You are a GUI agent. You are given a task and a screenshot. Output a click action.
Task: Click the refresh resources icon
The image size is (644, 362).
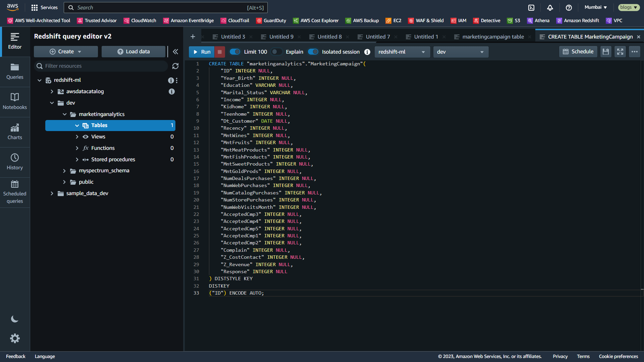(175, 66)
